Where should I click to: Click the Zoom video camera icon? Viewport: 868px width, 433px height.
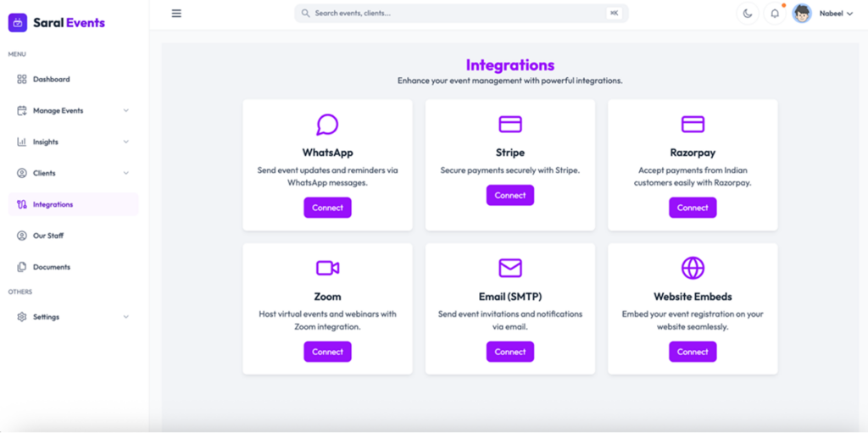click(327, 268)
